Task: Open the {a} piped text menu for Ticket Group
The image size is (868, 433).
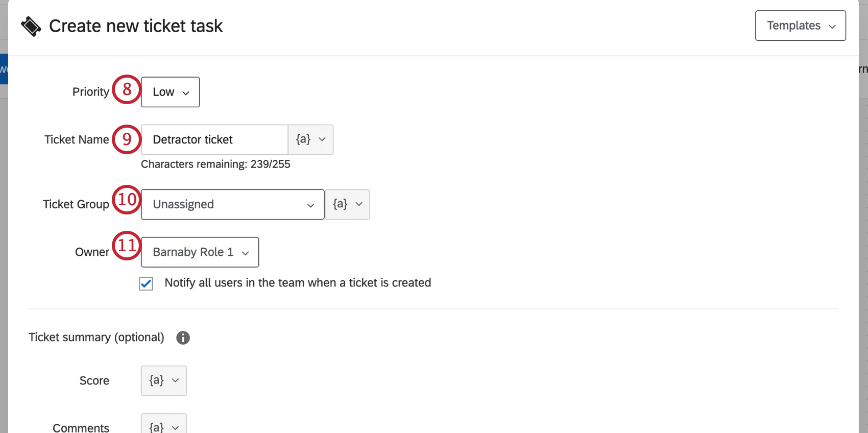Action: coord(347,204)
